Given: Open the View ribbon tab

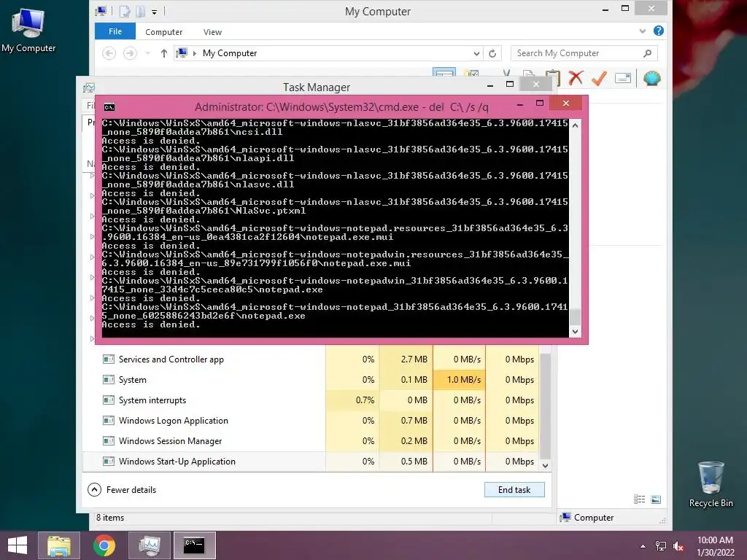Looking at the screenshot, I should [x=212, y=32].
